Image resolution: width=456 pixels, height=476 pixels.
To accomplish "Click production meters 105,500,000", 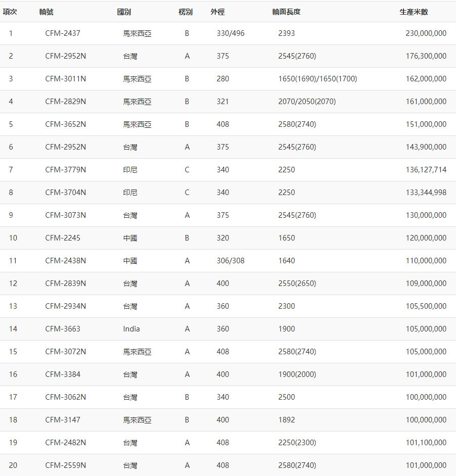I will pos(426,306).
